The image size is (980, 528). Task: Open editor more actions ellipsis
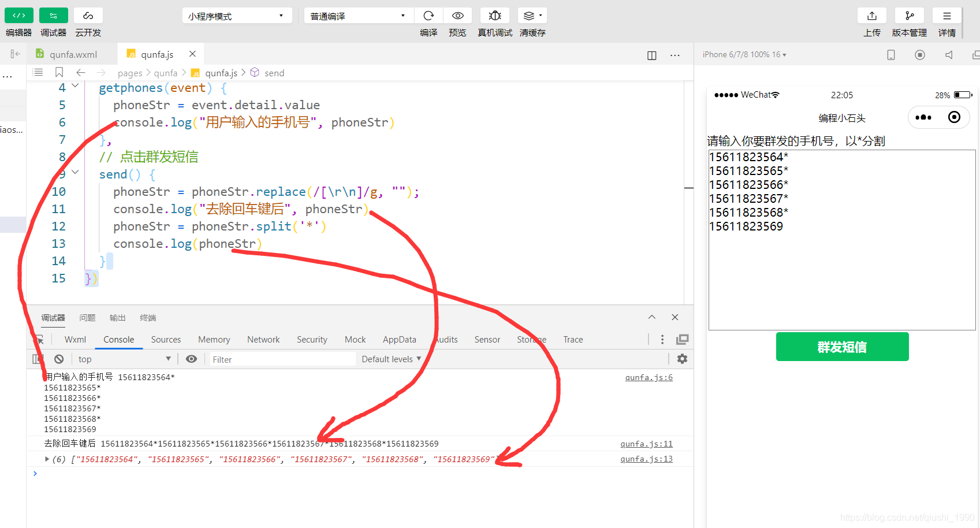point(675,55)
